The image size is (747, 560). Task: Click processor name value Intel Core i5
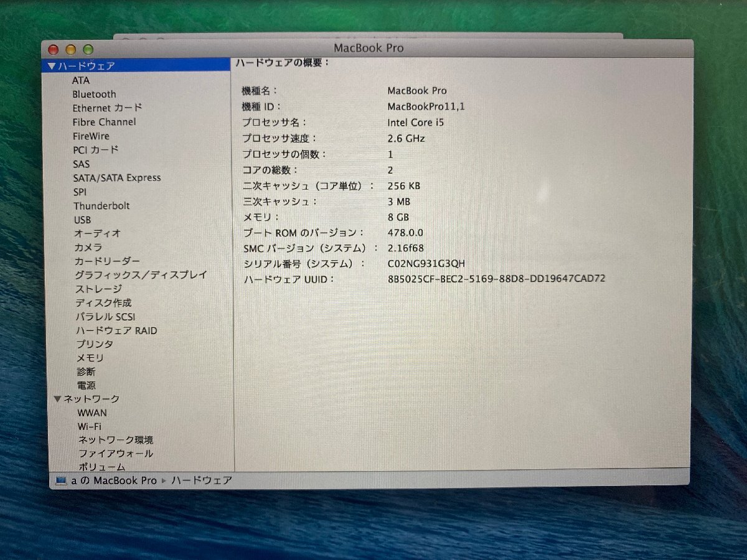pyautogui.click(x=416, y=123)
